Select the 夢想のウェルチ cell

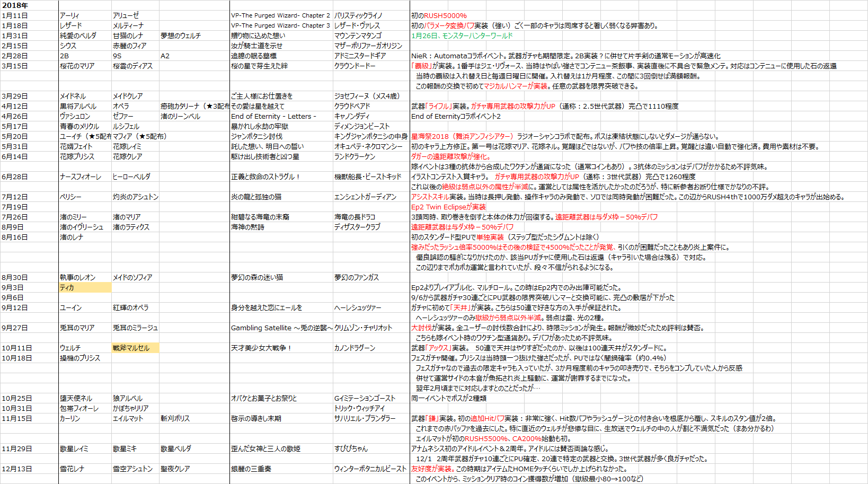[x=194, y=36]
